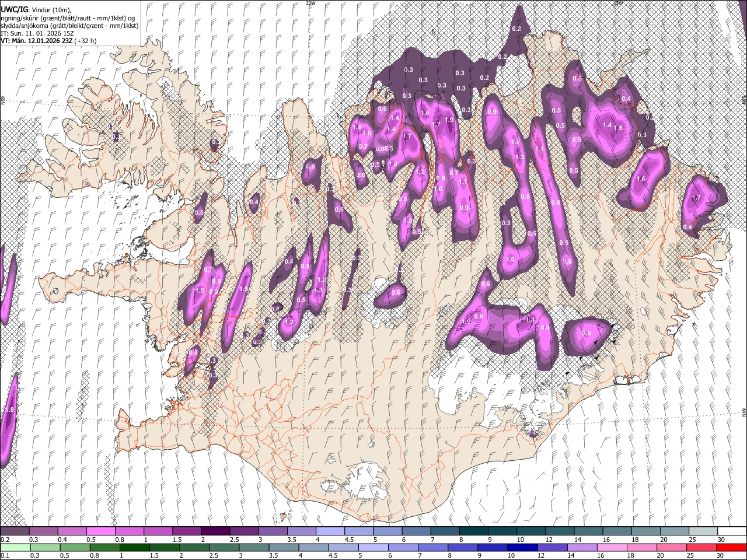Click the bright pink 0.5 swatch in the upper legend
This screenshot has height=560, width=747.
tap(100, 531)
